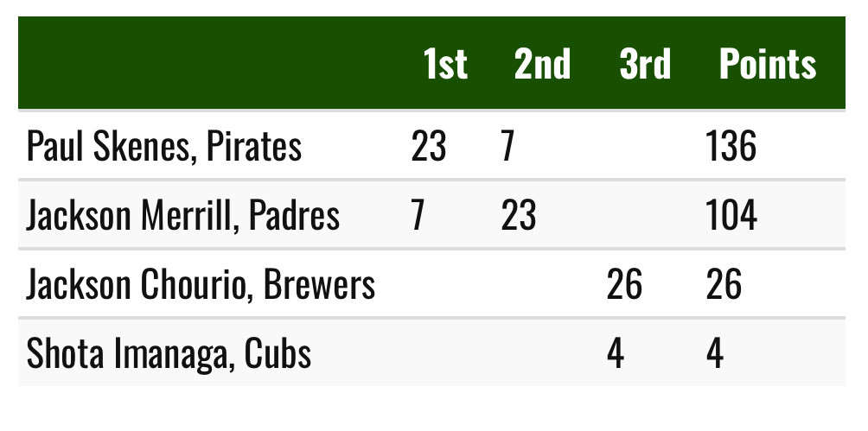868x431 pixels.
Task: Click Chourio's 26 points total
Action: [x=724, y=284]
